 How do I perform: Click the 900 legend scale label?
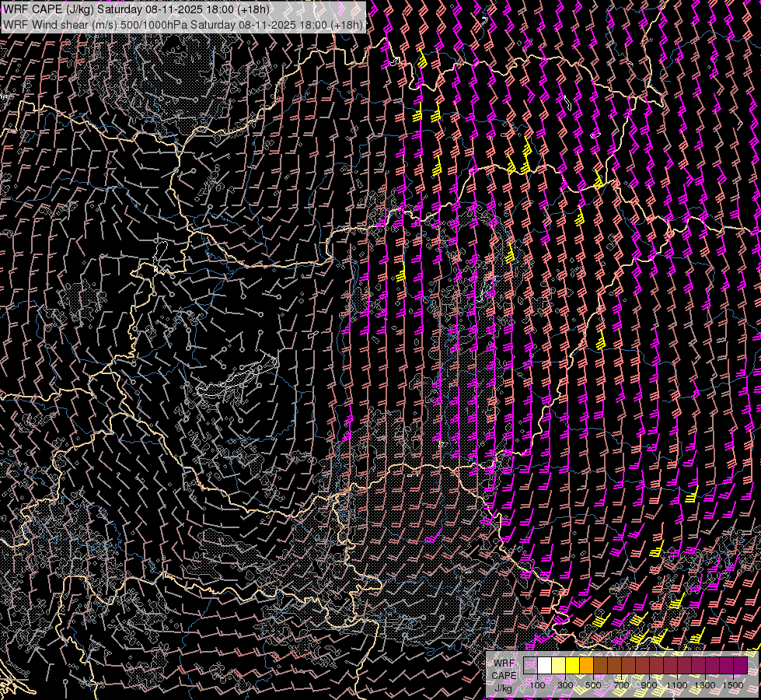[x=649, y=685]
